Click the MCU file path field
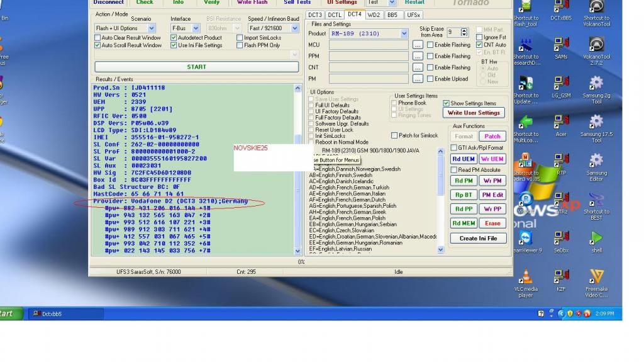 (x=369, y=45)
